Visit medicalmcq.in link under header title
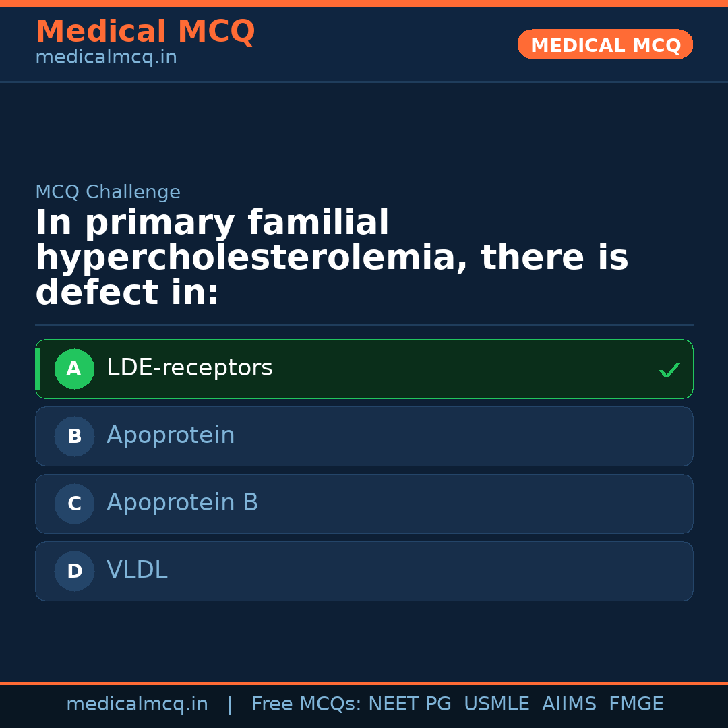 click(x=106, y=57)
